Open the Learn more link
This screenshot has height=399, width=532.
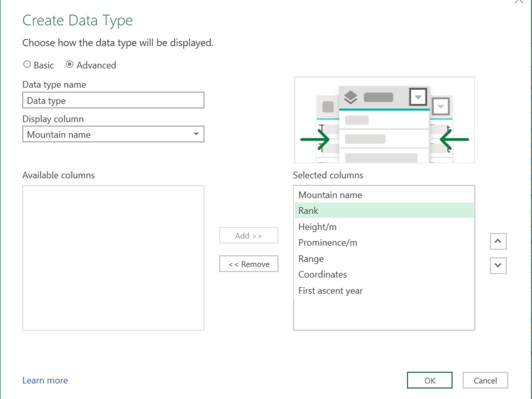[x=45, y=380]
